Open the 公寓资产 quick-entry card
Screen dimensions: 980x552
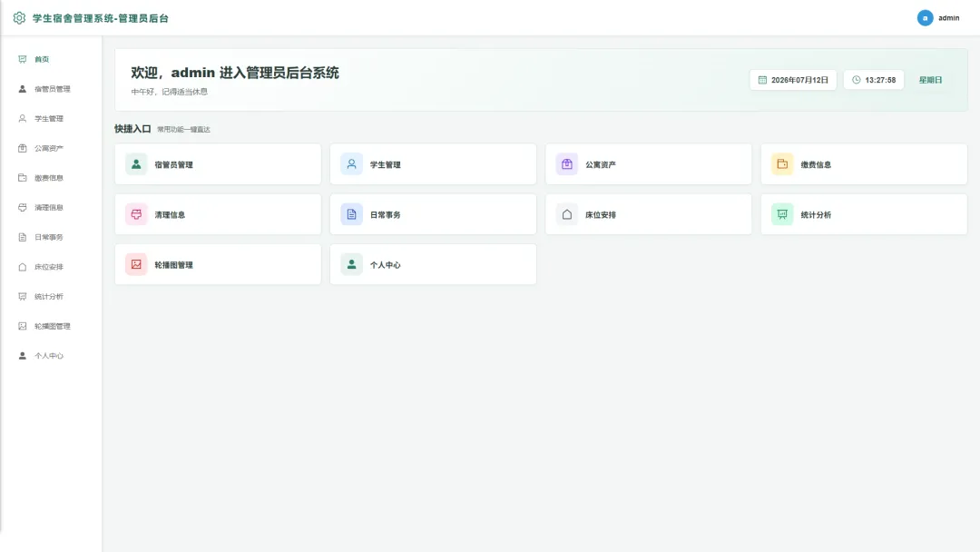649,163
